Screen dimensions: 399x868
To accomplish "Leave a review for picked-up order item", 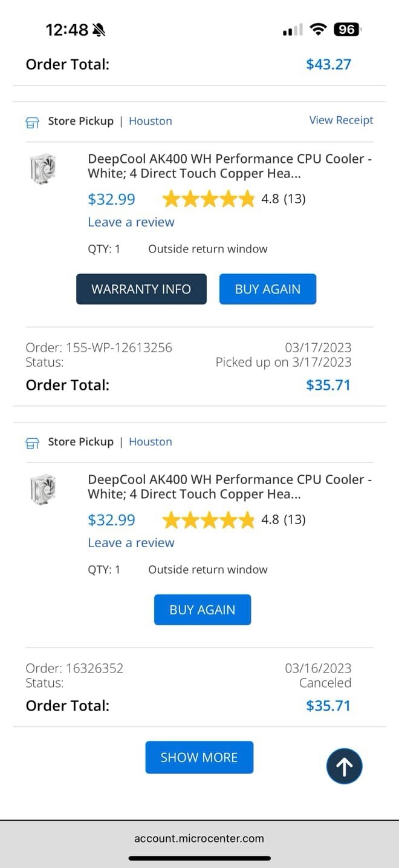I will click(131, 222).
